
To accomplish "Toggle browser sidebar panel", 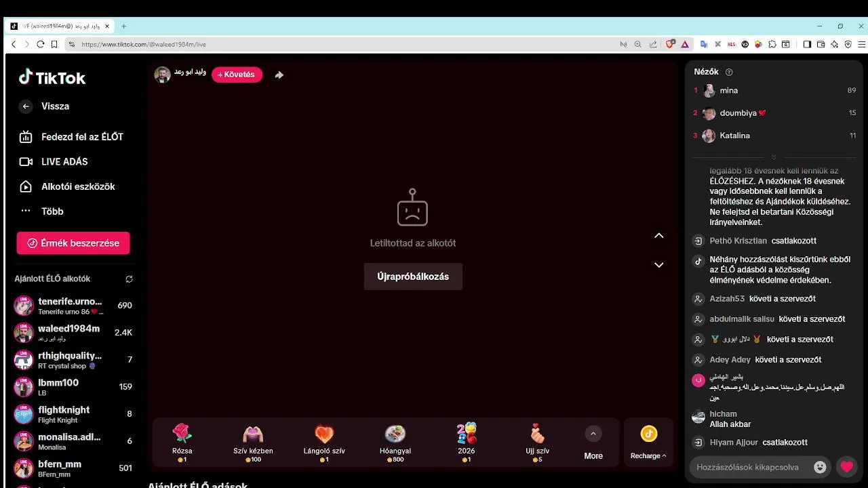I will [x=807, y=44].
